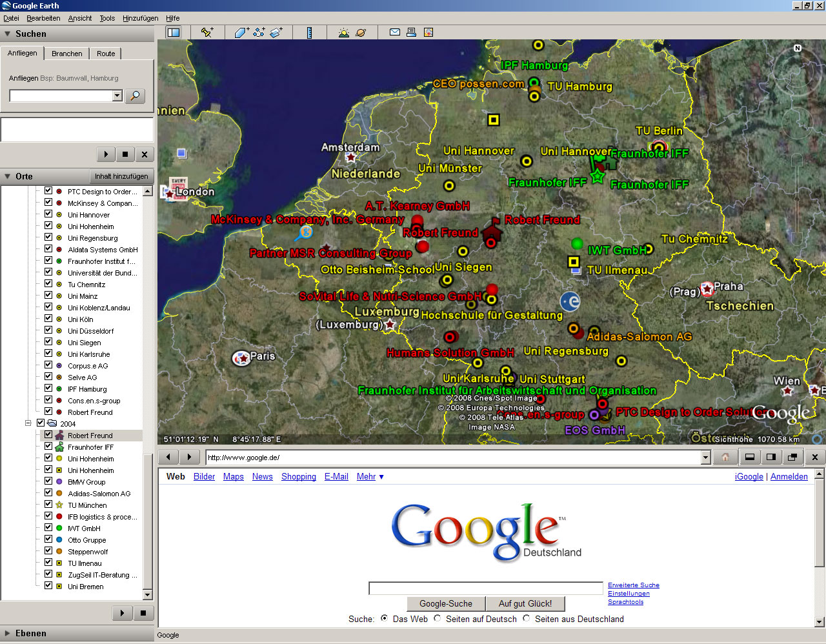
Task: Toggle the TU Ilmenau checkbox
Action: (x=48, y=563)
